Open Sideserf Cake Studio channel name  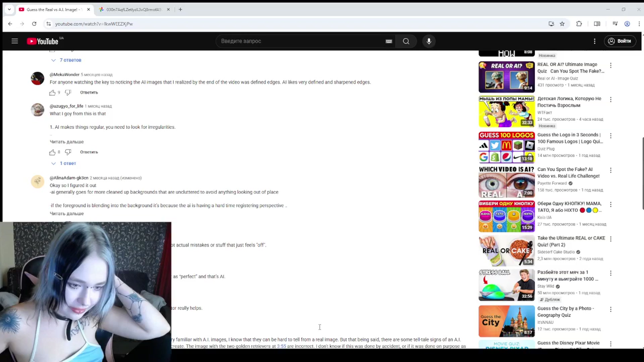(556, 252)
